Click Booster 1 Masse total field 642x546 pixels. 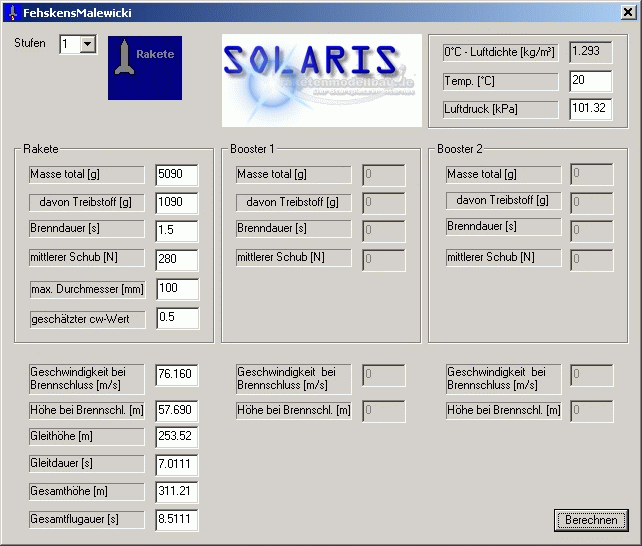tap(384, 175)
